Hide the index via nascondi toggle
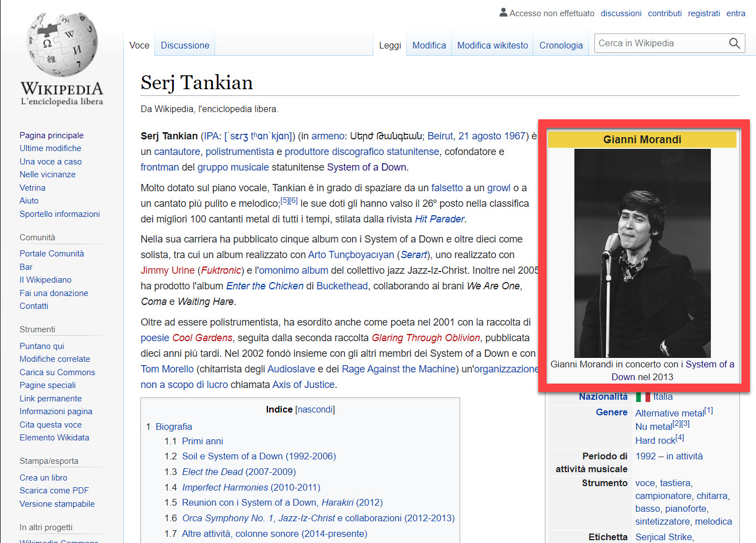This screenshot has width=756, height=543. tap(315, 410)
